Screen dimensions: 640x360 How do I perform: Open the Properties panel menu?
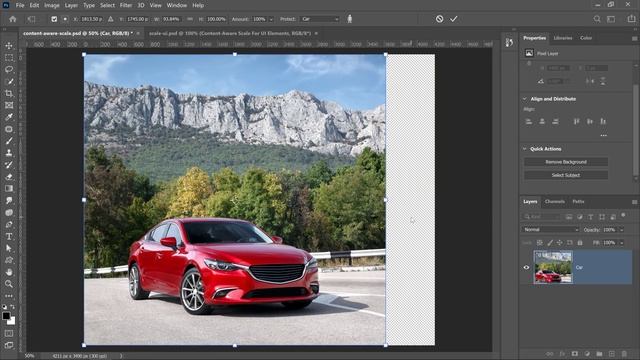tap(634, 38)
